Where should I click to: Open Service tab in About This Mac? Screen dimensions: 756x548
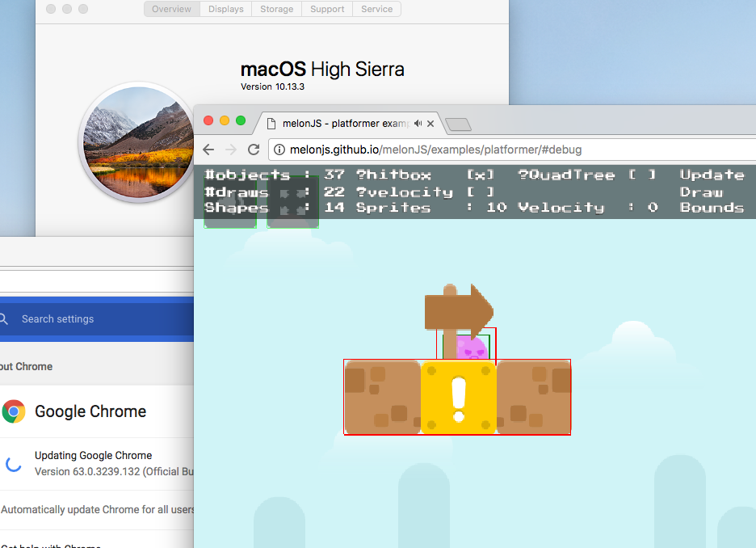tap(377, 9)
